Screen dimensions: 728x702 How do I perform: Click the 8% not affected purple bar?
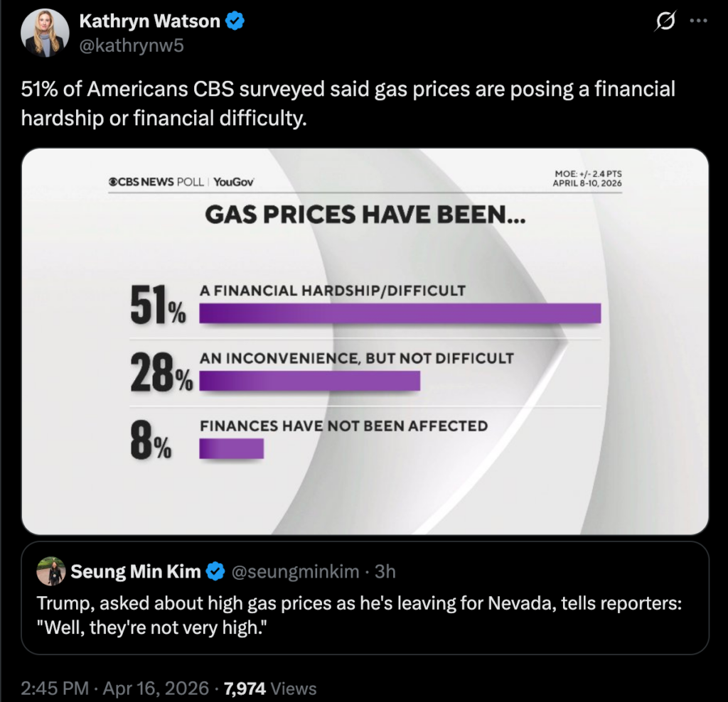click(x=231, y=448)
